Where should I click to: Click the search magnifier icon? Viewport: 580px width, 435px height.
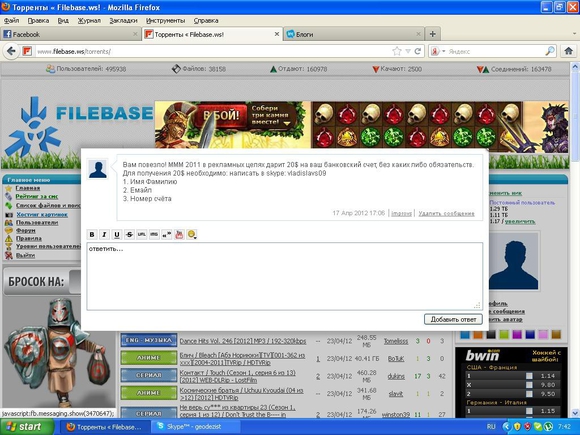click(x=550, y=51)
